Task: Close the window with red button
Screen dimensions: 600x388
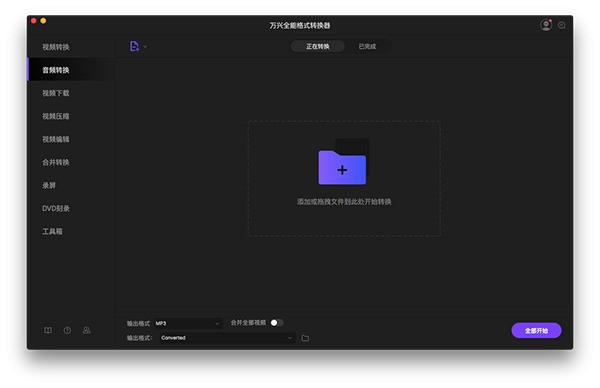Action: pyautogui.click(x=34, y=21)
